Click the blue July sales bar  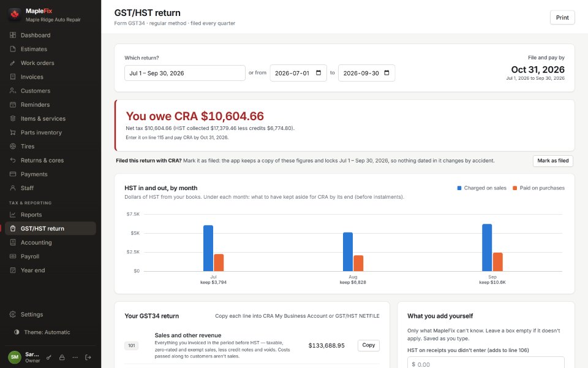208,248
